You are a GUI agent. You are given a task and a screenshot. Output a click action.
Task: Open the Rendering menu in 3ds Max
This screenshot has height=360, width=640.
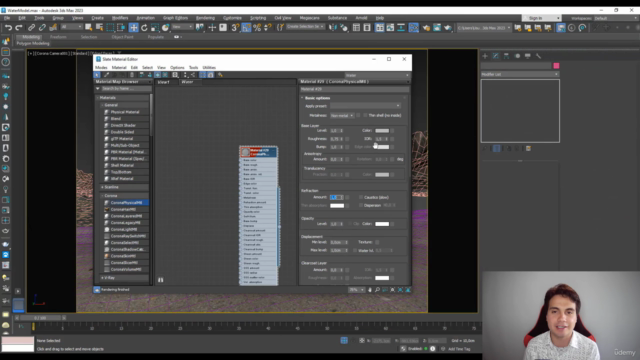[205, 18]
